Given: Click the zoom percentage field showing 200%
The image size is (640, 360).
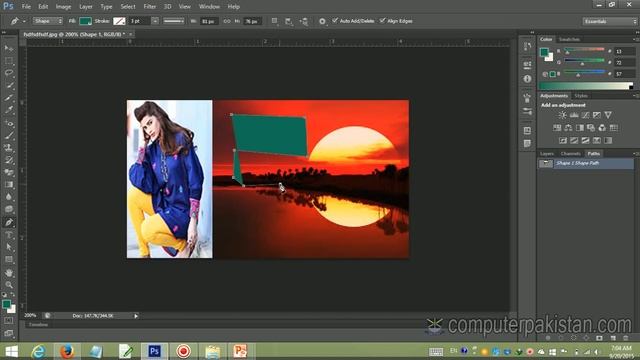Looking at the screenshot, I should 31,316.
